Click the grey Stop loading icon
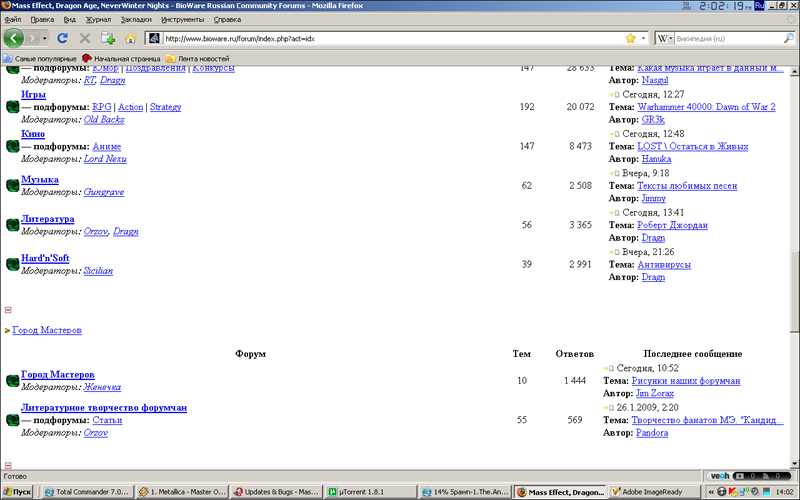The width and height of the screenshot is (800, 500). (85, 38)
